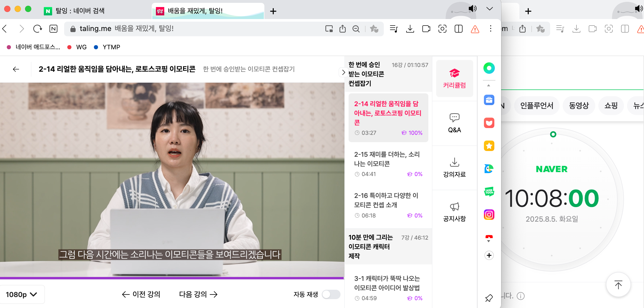Open the 1080p quality dropdown
This screenshot has height=308, width=644.
click(22, 294)
